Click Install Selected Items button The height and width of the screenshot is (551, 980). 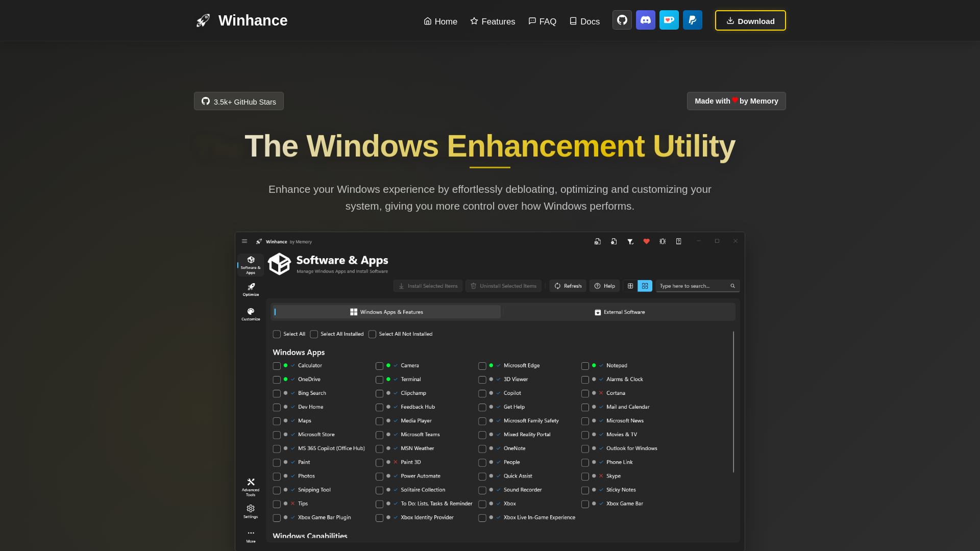pos(428,286)
